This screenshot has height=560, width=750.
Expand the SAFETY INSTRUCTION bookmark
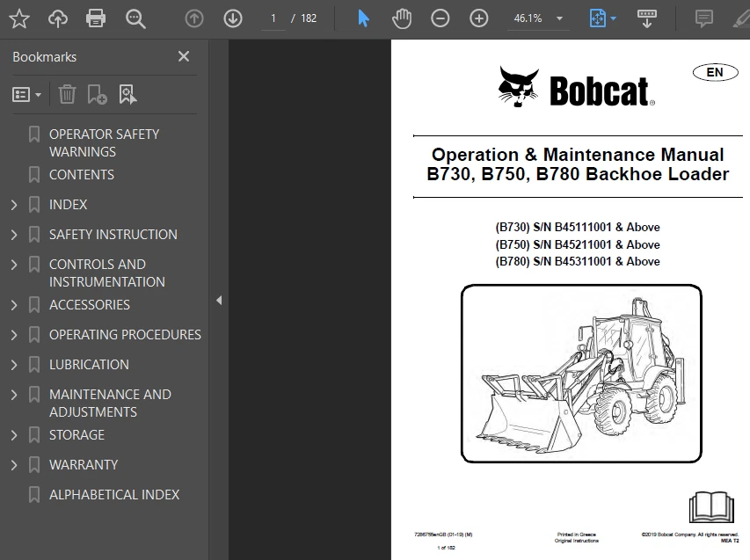(13, 234)
